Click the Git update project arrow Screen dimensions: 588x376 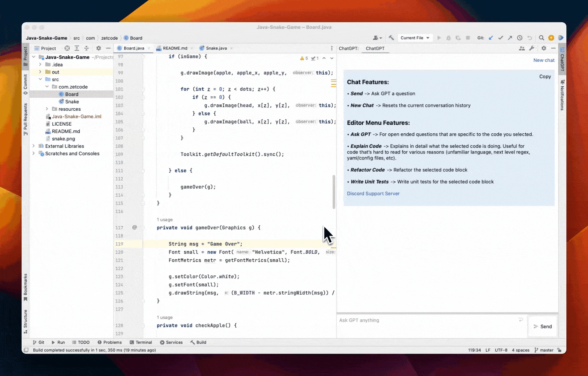tap(491, 38)
